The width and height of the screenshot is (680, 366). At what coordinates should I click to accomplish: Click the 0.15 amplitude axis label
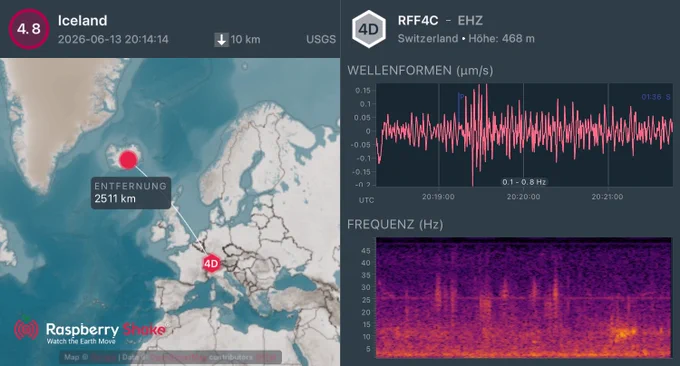363,90
